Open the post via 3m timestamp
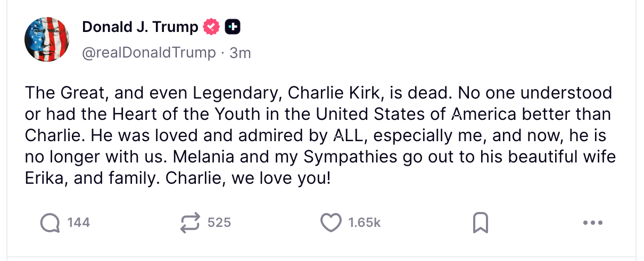 (x=240, y=53)
